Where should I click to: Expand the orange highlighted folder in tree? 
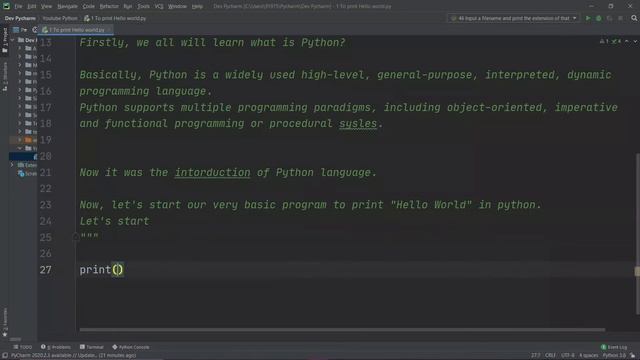(20, 140)
